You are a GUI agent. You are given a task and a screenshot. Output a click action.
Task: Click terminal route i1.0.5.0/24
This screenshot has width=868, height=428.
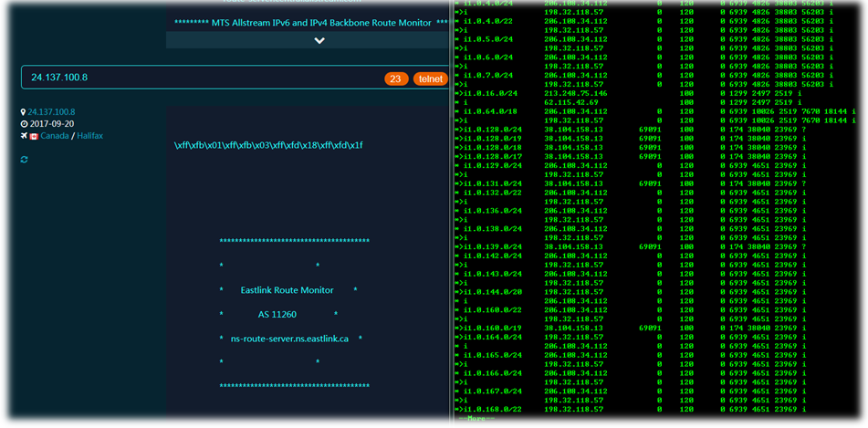490,39
